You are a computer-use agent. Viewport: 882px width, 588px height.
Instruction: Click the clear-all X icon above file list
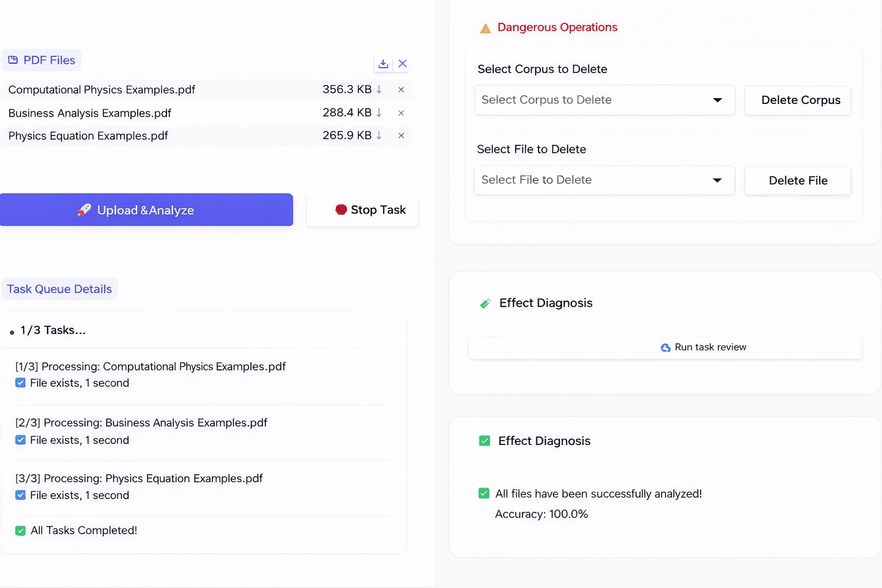[403, 64]
